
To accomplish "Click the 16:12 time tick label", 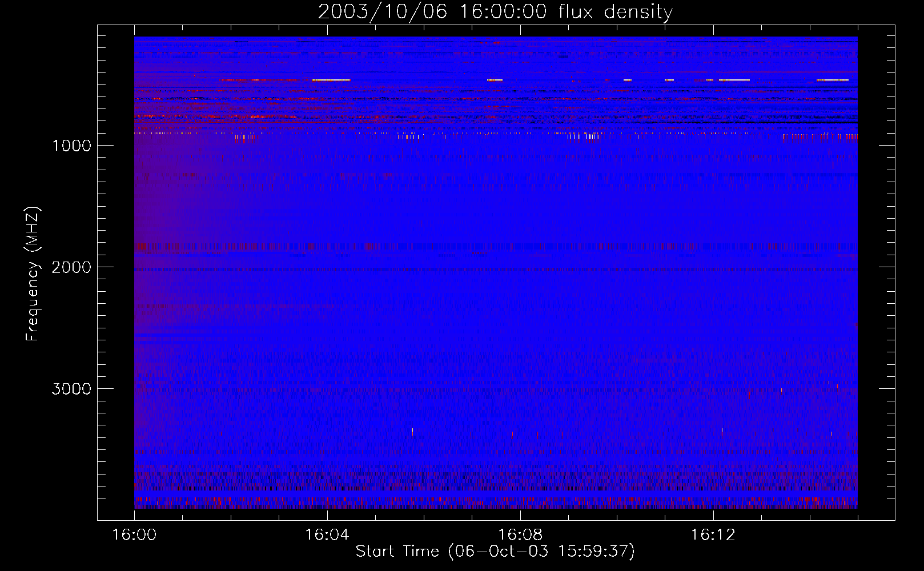I will (713, 535).
